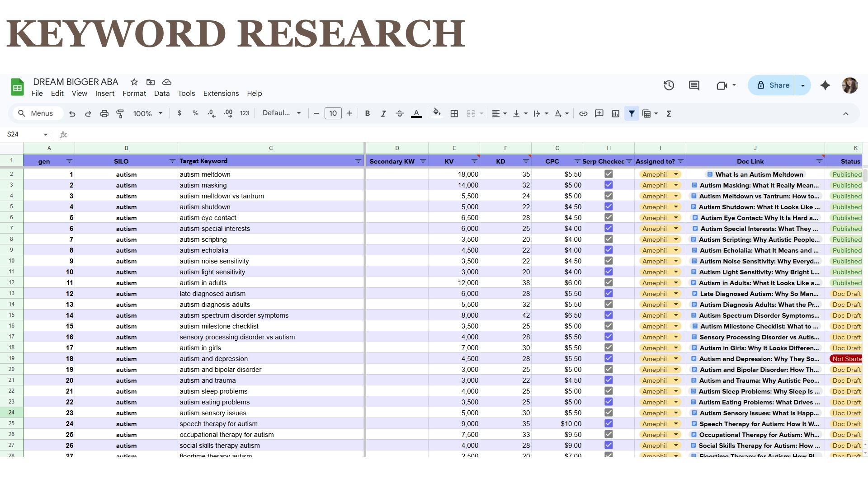Viewport: 868px width, 488px height.
Task: Toggle Serp Checked checkbox for autism and depression
Action: [x=609, y=358]
